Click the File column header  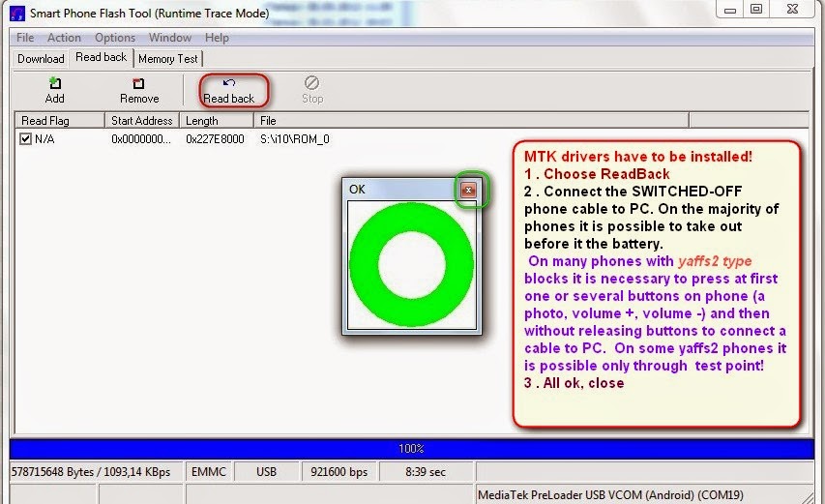[x=471, y=121]
